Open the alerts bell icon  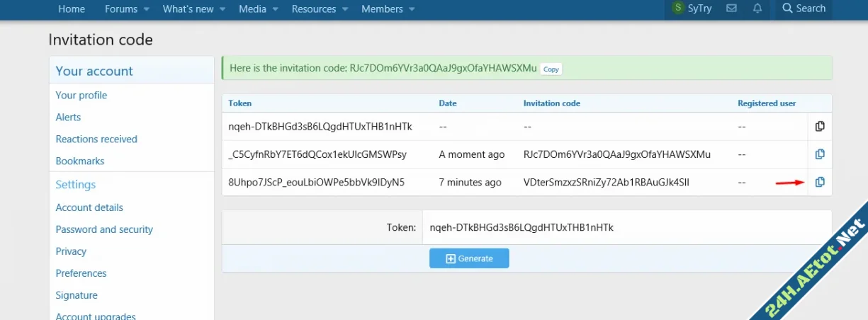[757, 8]
